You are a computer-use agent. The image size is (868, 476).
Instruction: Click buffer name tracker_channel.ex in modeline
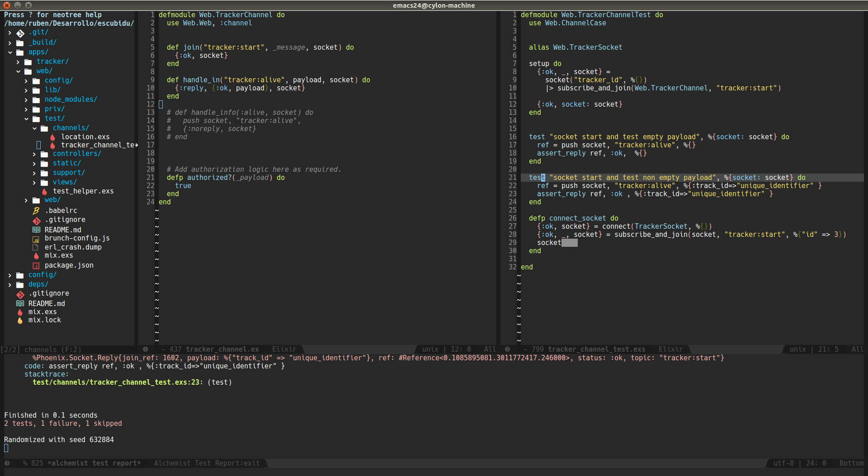pyautogui.click(x=222, y=349)
